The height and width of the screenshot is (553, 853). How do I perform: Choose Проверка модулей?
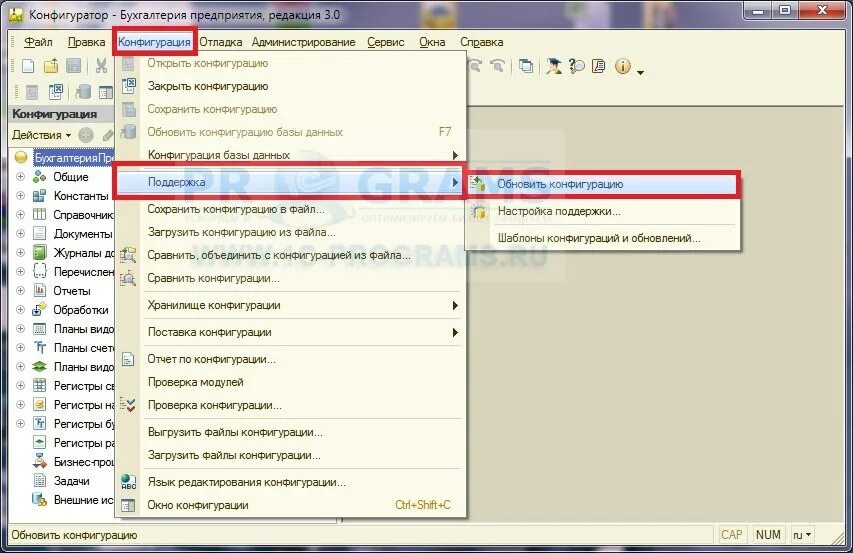tap(291, 382)
